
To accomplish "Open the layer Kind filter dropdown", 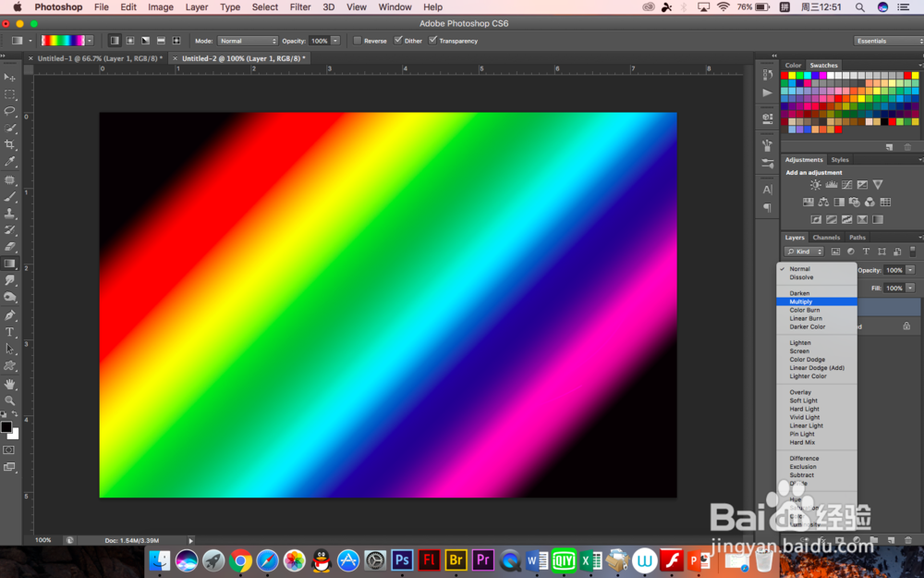I will (x=804, y=252).
